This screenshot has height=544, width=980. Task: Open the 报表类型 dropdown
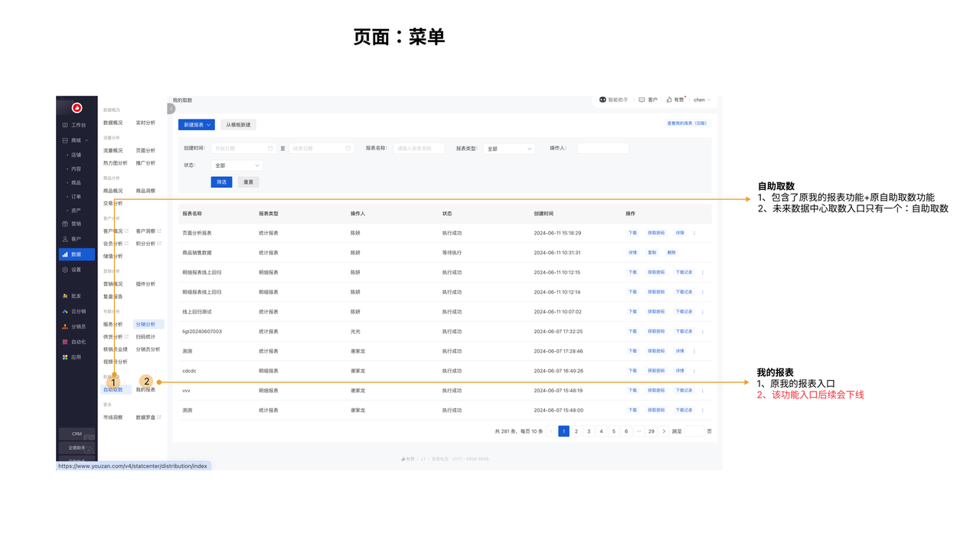tap(509, 149)
